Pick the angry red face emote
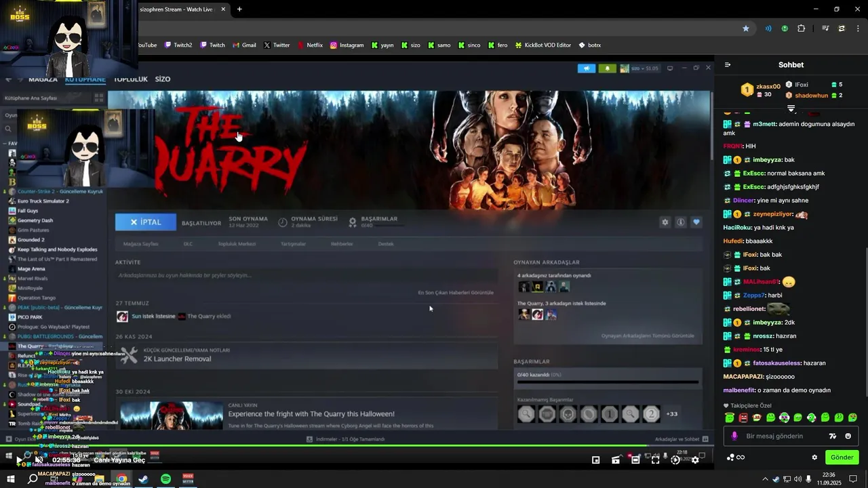 tap(743, 418)
